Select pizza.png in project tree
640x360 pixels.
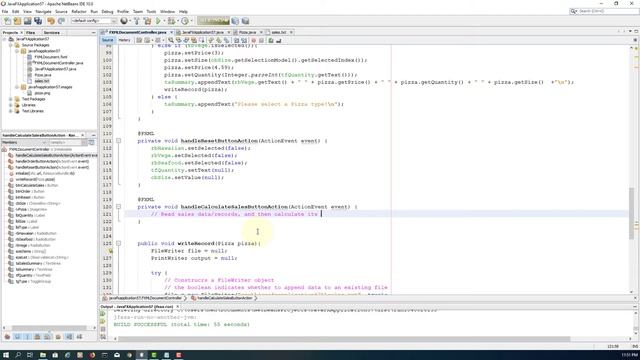(x=42, y=93)
